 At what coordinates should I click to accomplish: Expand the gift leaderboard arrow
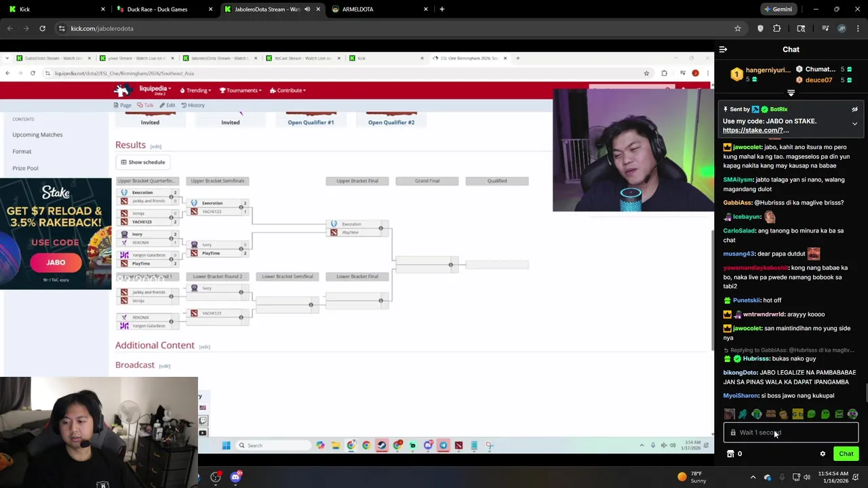[791, 93]
